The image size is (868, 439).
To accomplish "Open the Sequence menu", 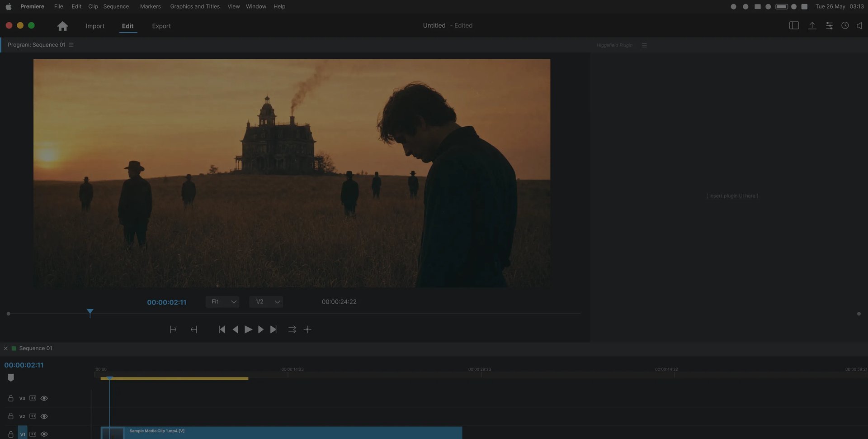I will [x=116, y=6].
